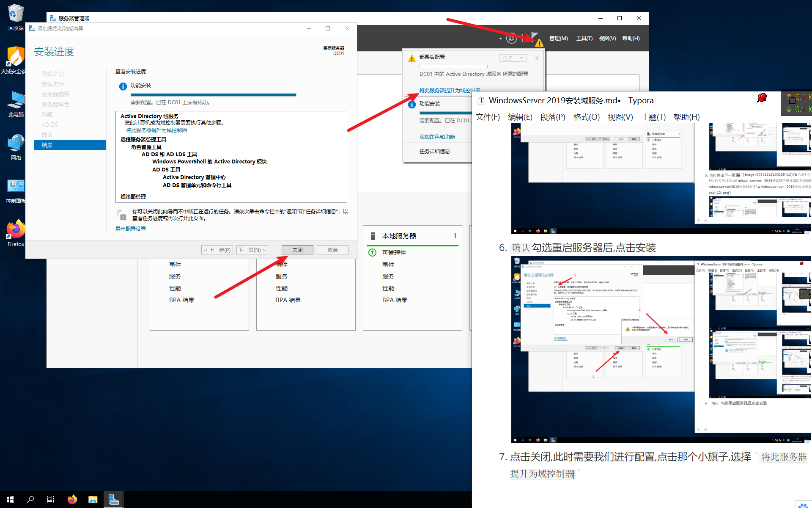Click the 关闭 button in the wizard
The height and width of the screenshot is (508, 812).
[297, 250]
